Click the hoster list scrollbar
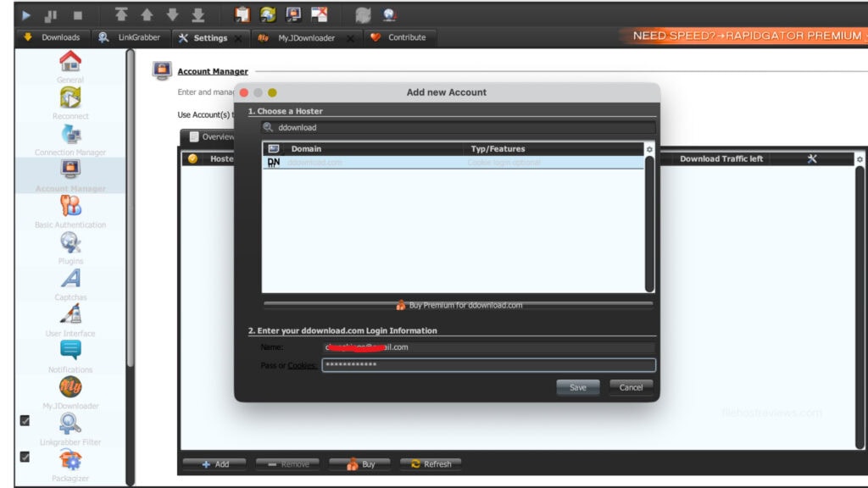 pyautogui.click(x=649, y=224)
